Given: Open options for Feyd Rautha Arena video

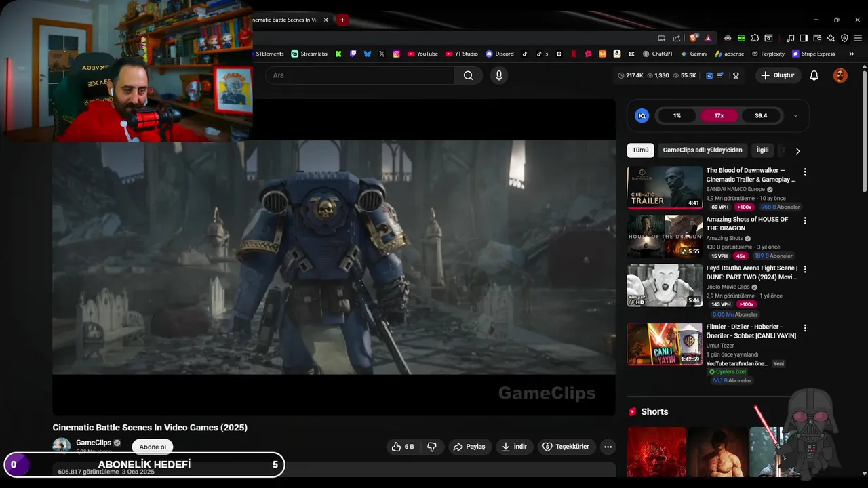Looking at the screenshot, I should coord(805,270).
